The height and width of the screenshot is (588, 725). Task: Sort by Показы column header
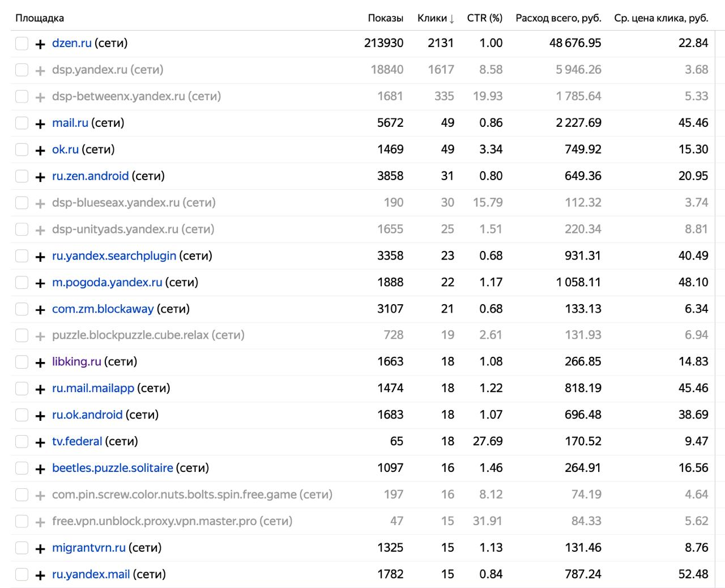coord(385,18)
